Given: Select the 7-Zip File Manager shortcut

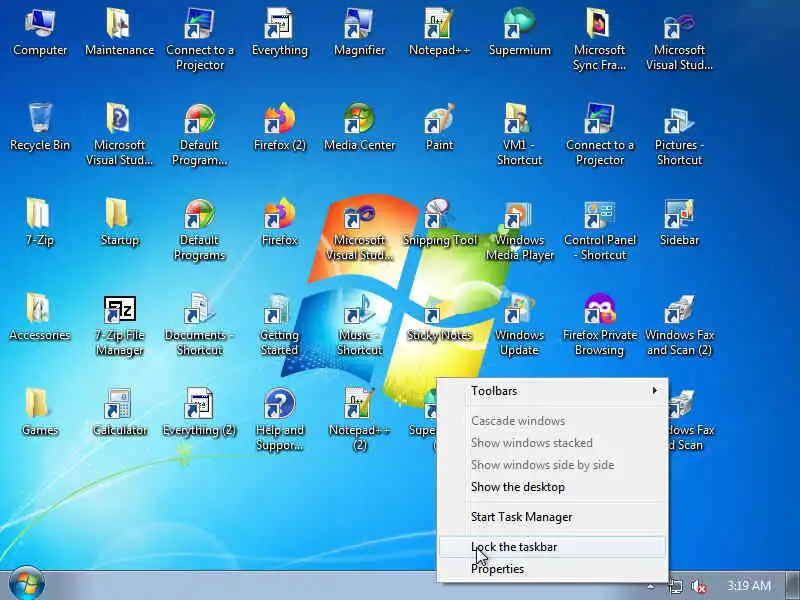Looking at the screenshot, I should point(119,325).
